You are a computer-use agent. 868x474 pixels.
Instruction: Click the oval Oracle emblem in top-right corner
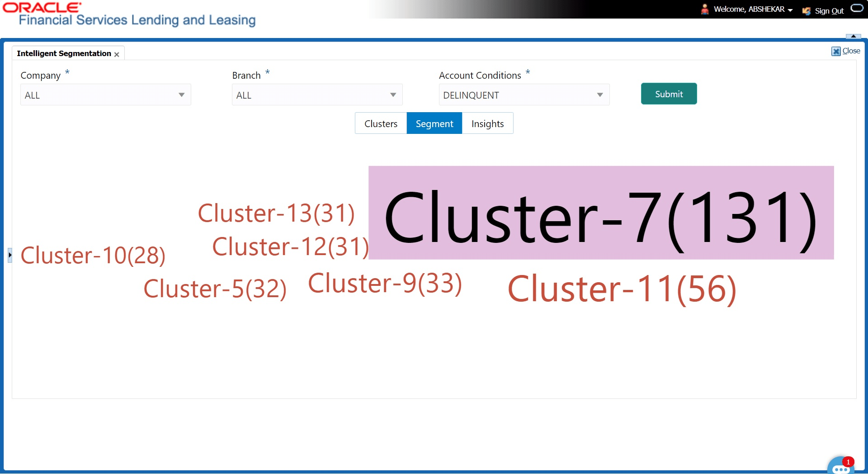click(x=857, y=8)
